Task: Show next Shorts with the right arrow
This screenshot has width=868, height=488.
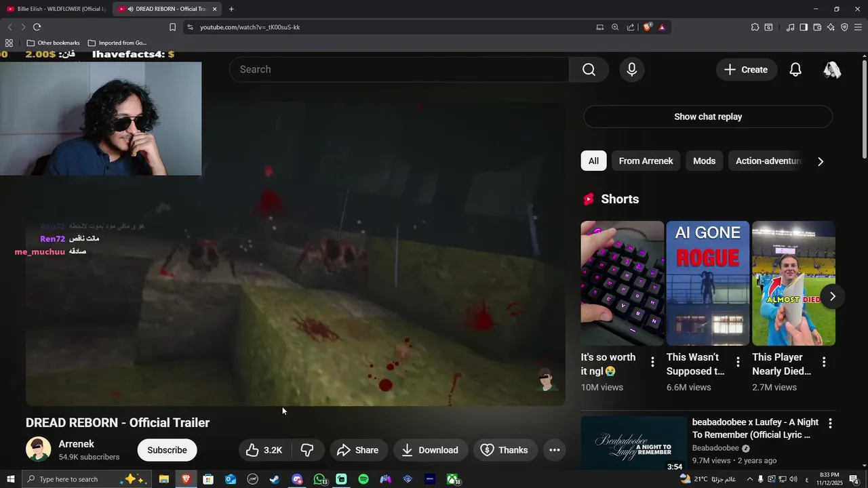Action: [x=832, y=296]
